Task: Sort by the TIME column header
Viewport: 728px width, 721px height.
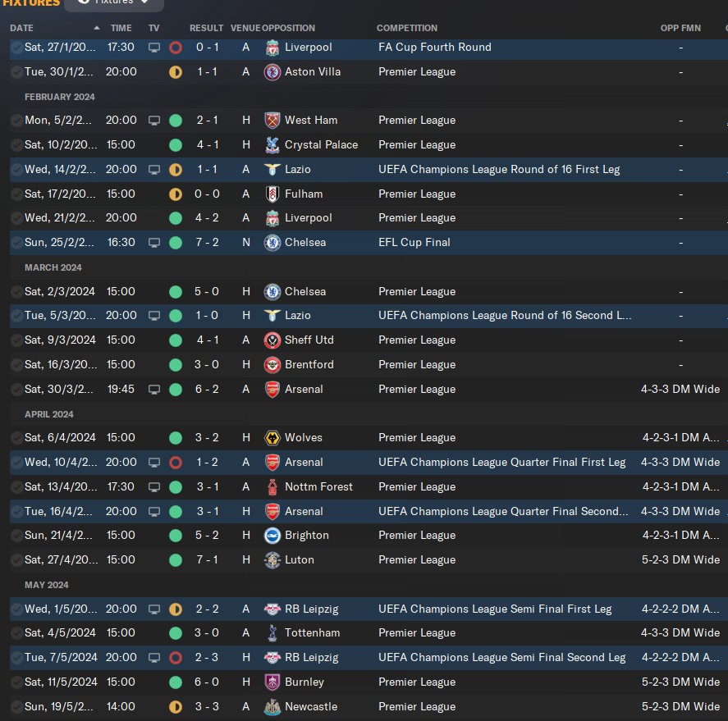Action: (121, 28)
